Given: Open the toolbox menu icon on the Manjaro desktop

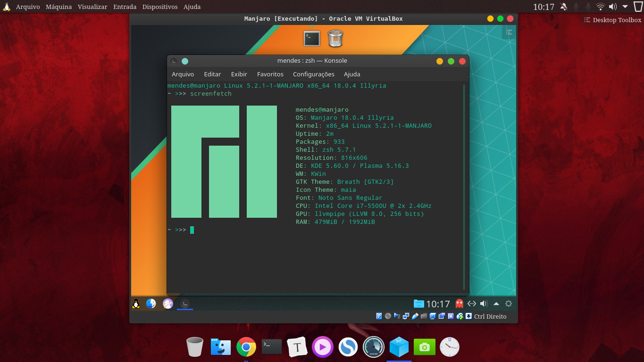Looking at the screenshot, I should tap(509, 32).
